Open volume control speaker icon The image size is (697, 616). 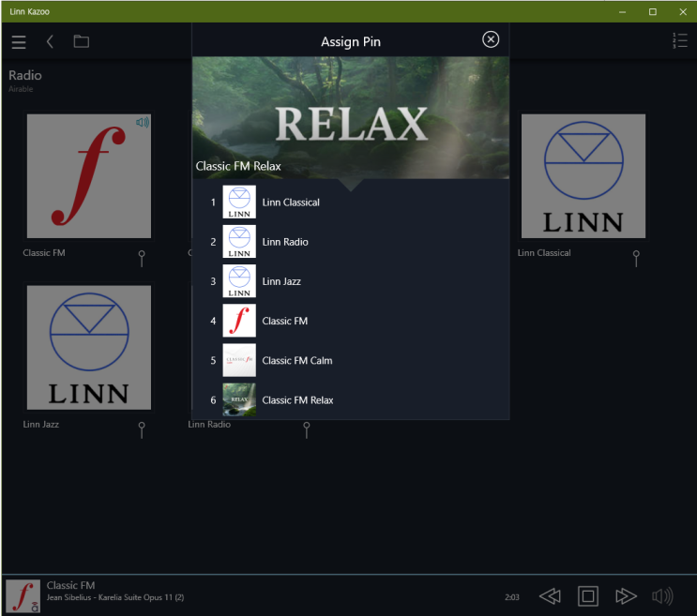[662, 596]
